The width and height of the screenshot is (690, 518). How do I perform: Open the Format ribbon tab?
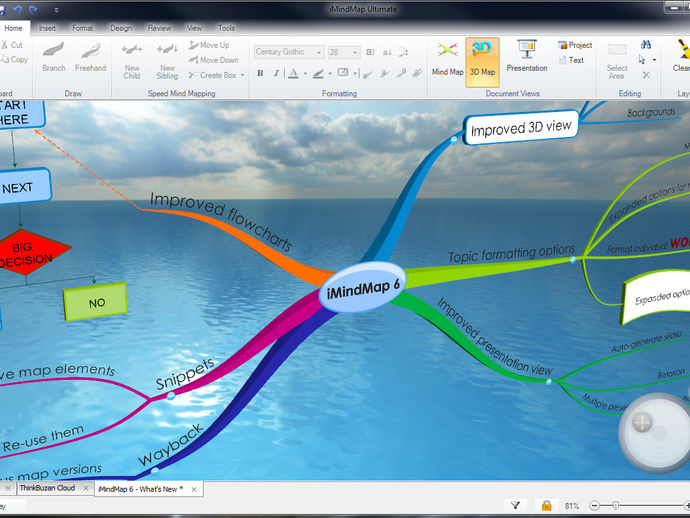click(x=83, y=28)
